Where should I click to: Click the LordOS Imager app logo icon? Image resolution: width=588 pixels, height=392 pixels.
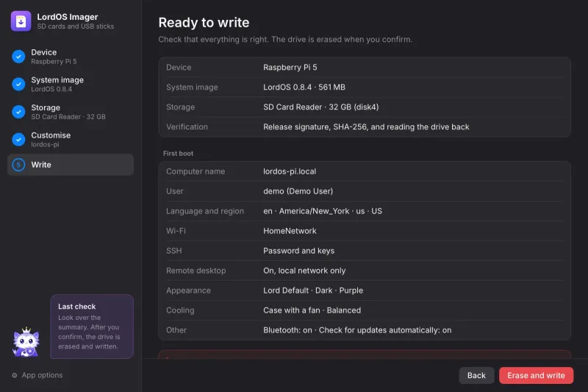tap(21, 21)
